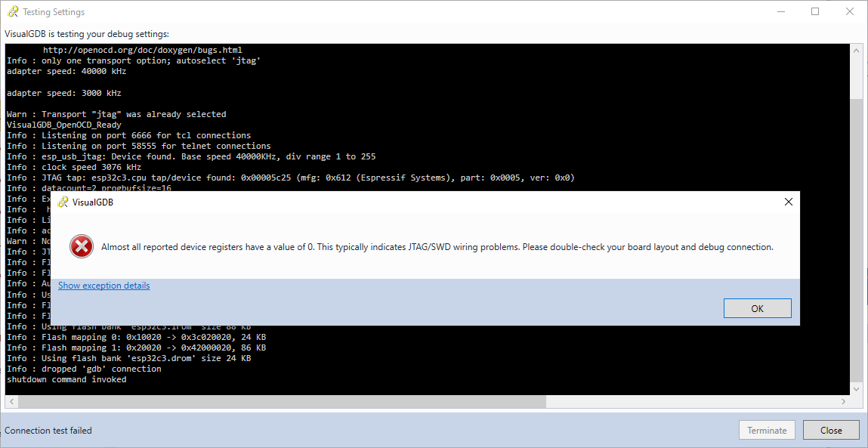Click the Close button to exit the test
868x448 pixels.
831,430
